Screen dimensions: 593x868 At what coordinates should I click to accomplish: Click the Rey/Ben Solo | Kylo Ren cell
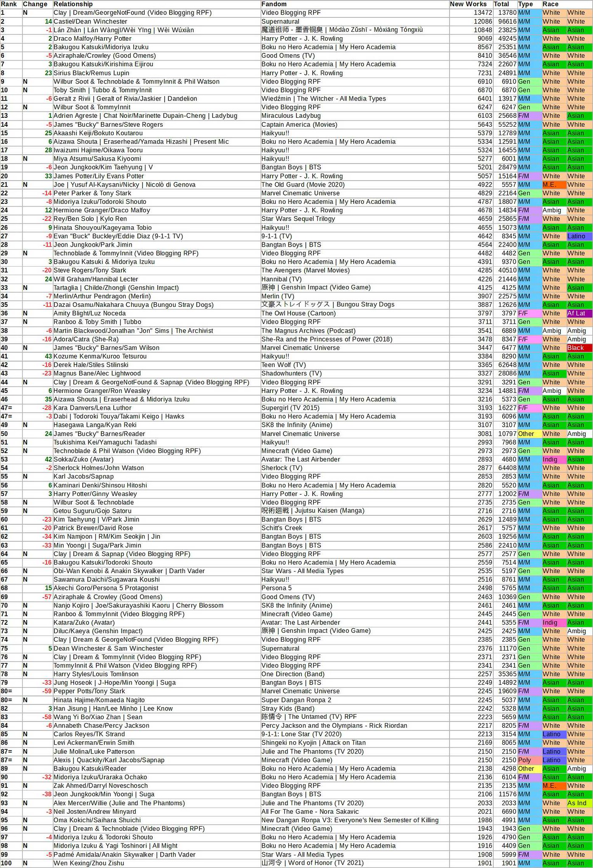[157, 219]
